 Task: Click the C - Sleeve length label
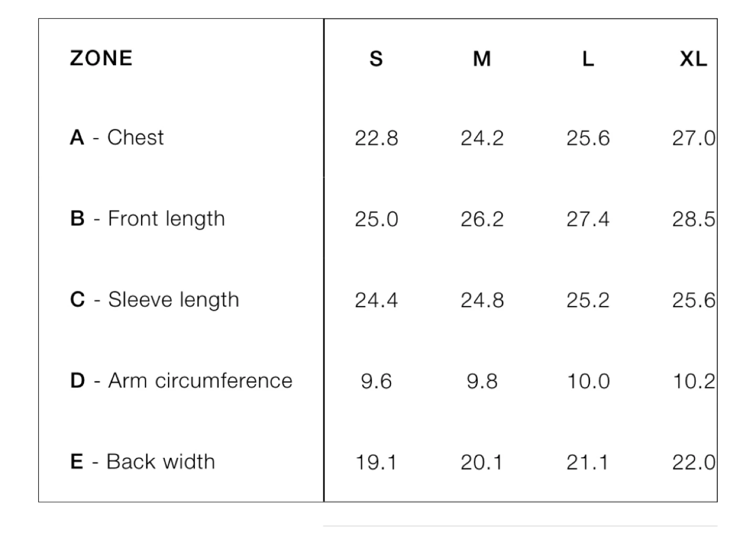tap(154, 300)
